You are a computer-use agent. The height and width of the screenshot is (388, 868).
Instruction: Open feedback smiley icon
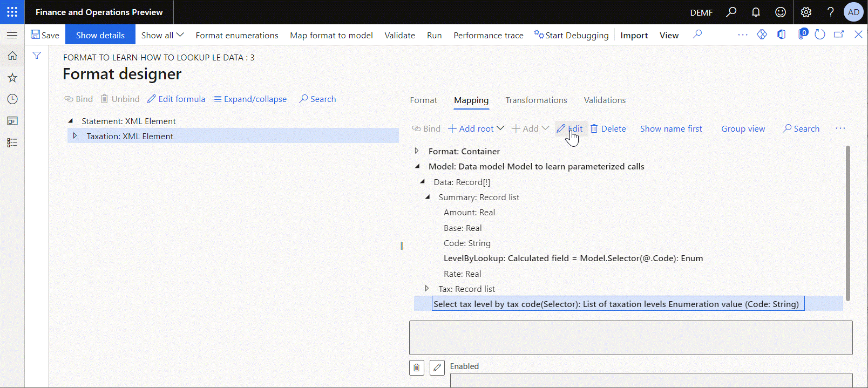point(781,12)
